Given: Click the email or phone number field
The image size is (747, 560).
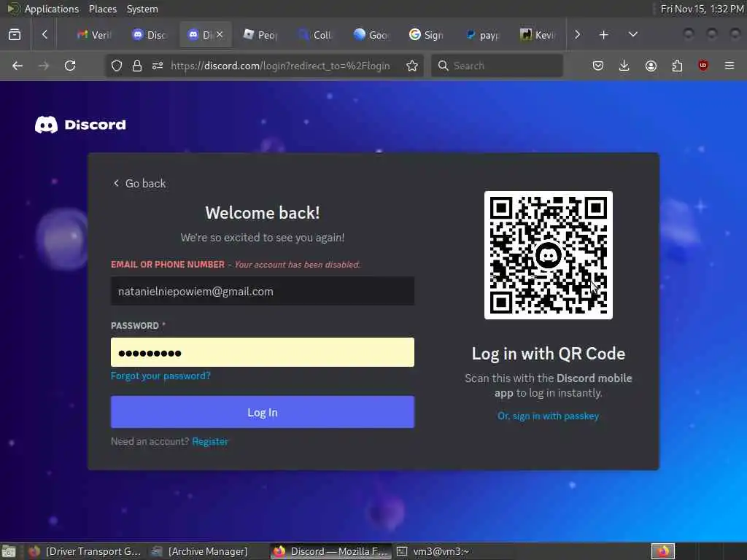Looking at the screenshot, I should click(x=263, y=291).
